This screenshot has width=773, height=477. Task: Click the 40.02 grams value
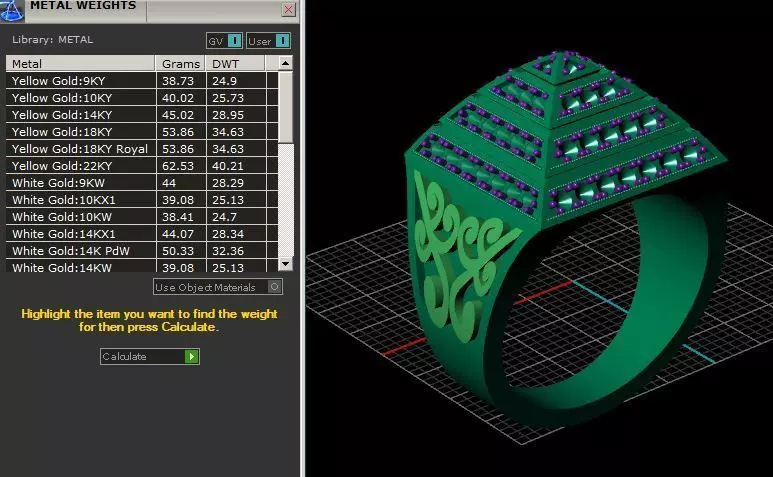(x=178, y=98)
